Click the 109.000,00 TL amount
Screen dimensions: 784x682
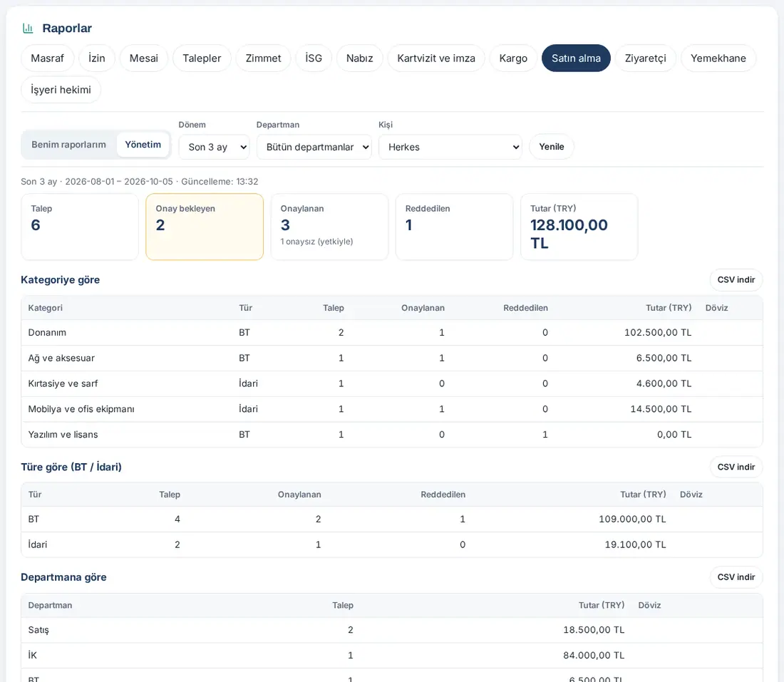pyautogui.click(x=632, y=519)
